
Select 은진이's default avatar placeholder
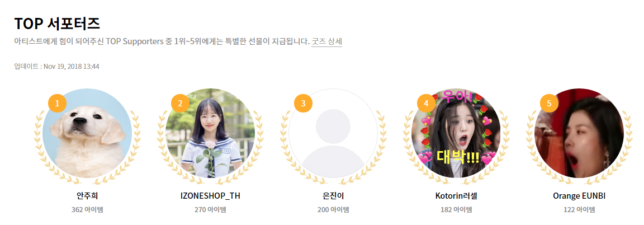333,133
